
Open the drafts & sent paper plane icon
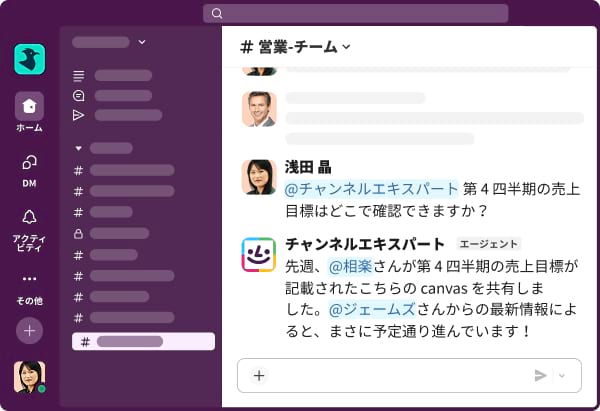(x=78, y=115)
